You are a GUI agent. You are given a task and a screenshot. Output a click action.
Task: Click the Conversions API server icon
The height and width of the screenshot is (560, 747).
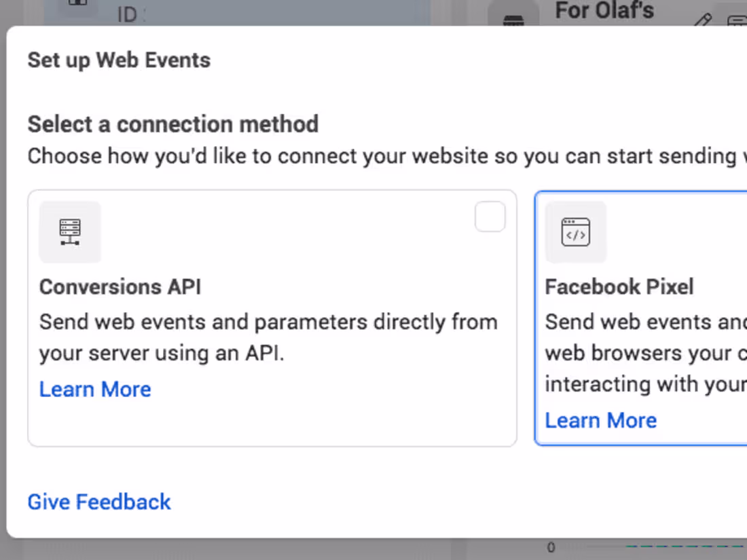(x=70, y=232)
